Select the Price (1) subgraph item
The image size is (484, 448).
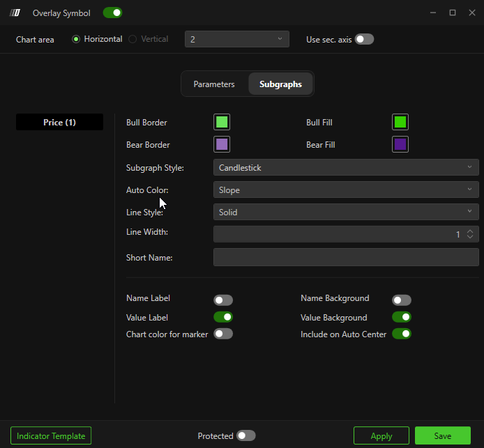click(59, 123)
